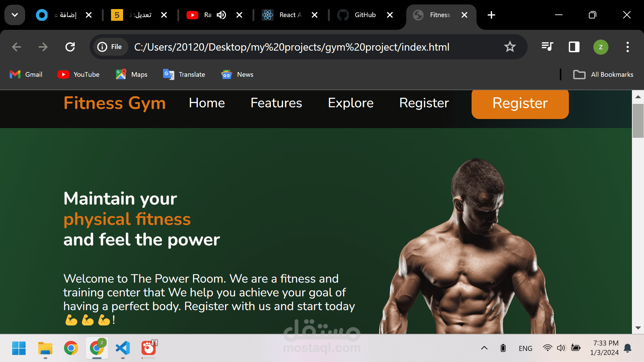Open Chrome's three-dot menu

point(628,47)
